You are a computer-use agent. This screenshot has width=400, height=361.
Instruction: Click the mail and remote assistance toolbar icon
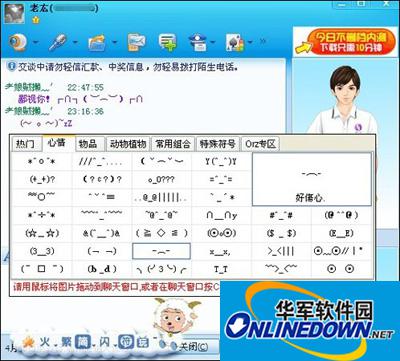pyautogui.click(x=137, y=42)
